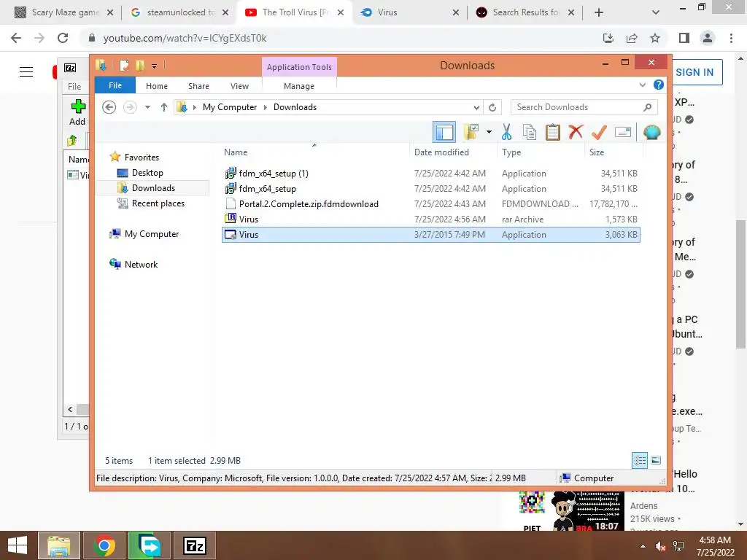This screenshot has height=560, width=747.
Task: Click the muted volume tray icon
Action: (660, 546)
